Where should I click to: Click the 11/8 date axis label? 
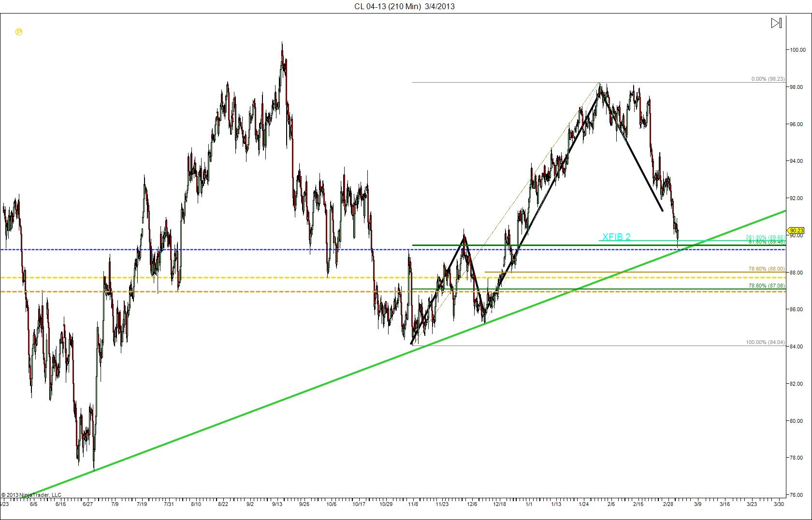(413, 504)
